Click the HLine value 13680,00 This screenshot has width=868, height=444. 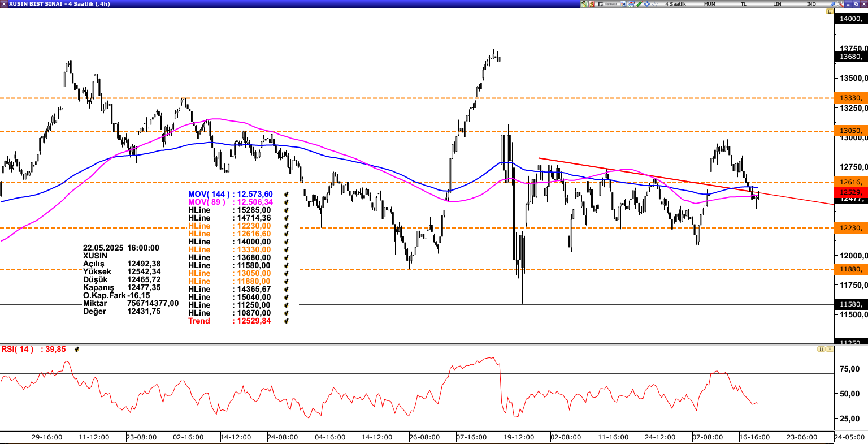(x=254, y=257)
